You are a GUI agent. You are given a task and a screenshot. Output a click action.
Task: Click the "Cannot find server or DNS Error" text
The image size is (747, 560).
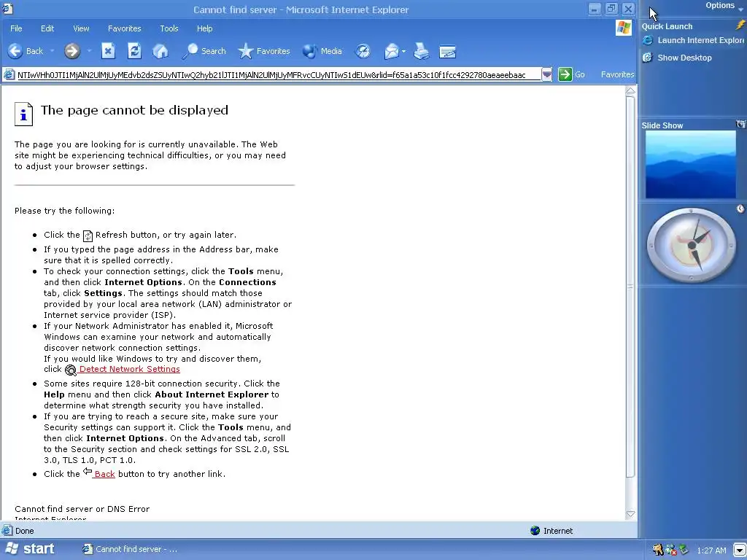click(x=82, y=508)
